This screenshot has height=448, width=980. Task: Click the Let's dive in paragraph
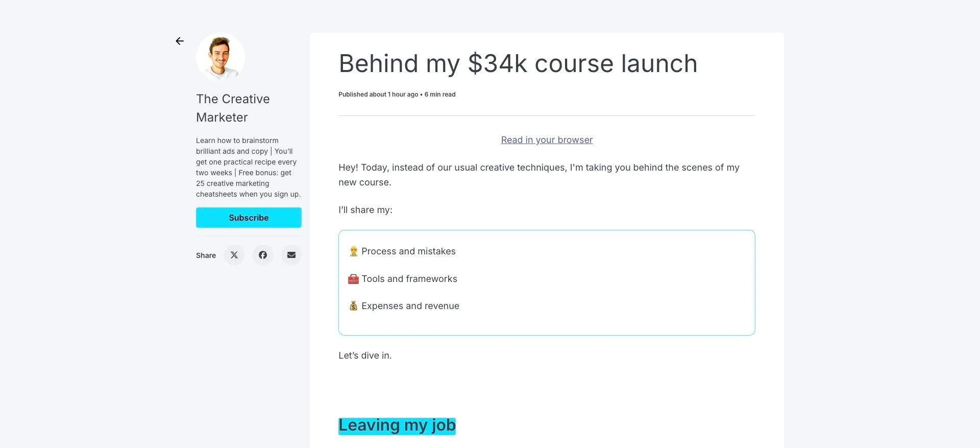click(364, 355)
